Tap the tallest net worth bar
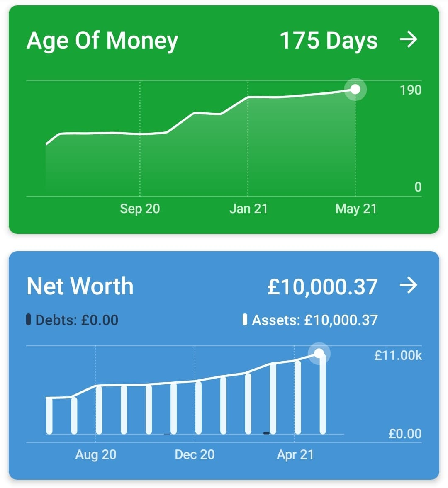Screen dimensions: 448x488 tap(323, 394)
